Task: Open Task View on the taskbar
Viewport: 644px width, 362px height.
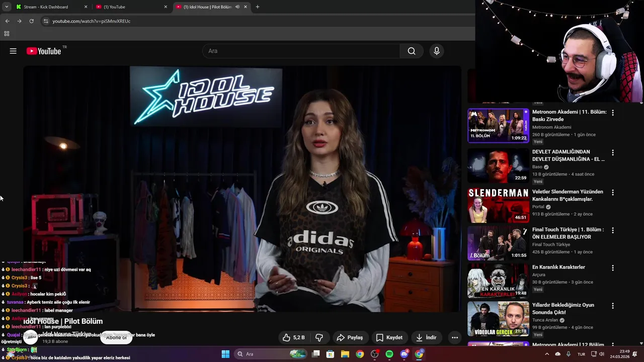Action: (x=315, y=354)
